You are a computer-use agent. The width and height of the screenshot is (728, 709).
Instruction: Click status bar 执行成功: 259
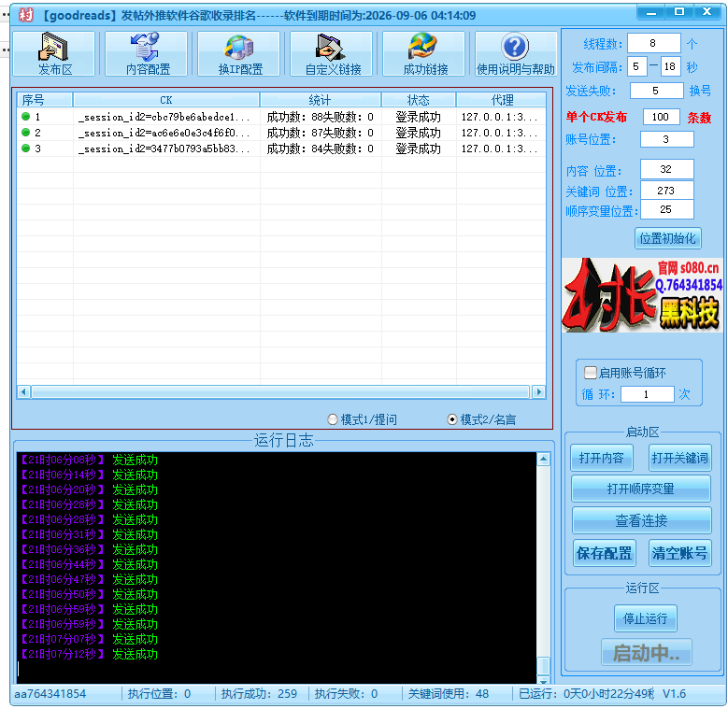click(x=259, y=694)
